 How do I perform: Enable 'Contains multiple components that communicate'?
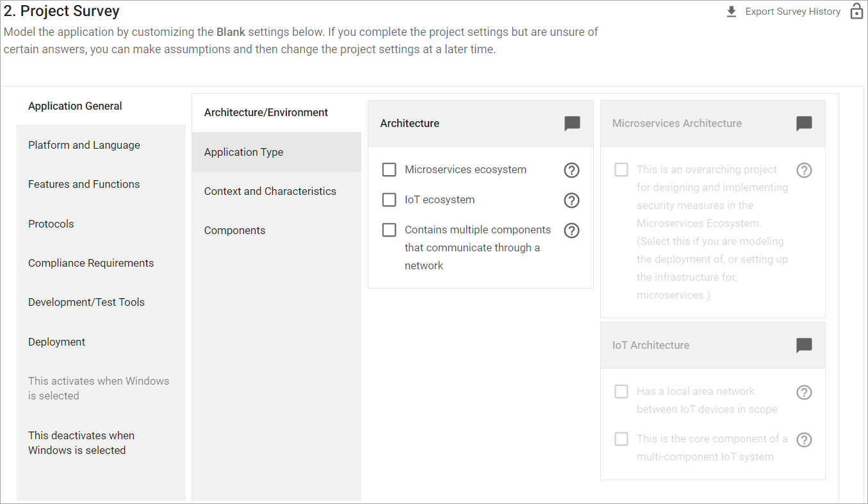(x=389, y=230)
